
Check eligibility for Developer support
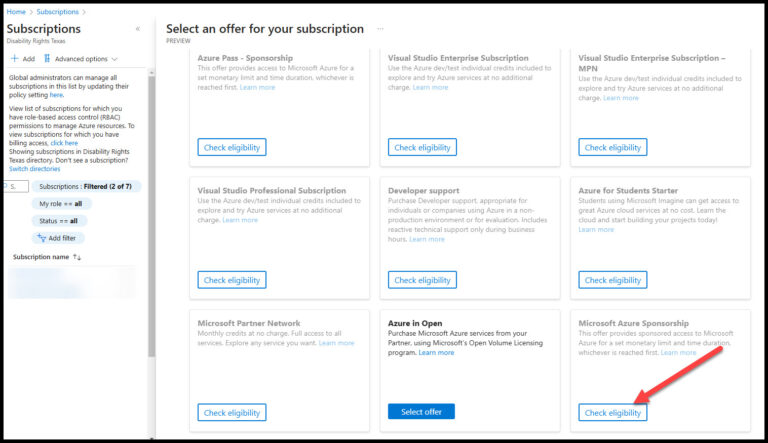click(422, 280)
